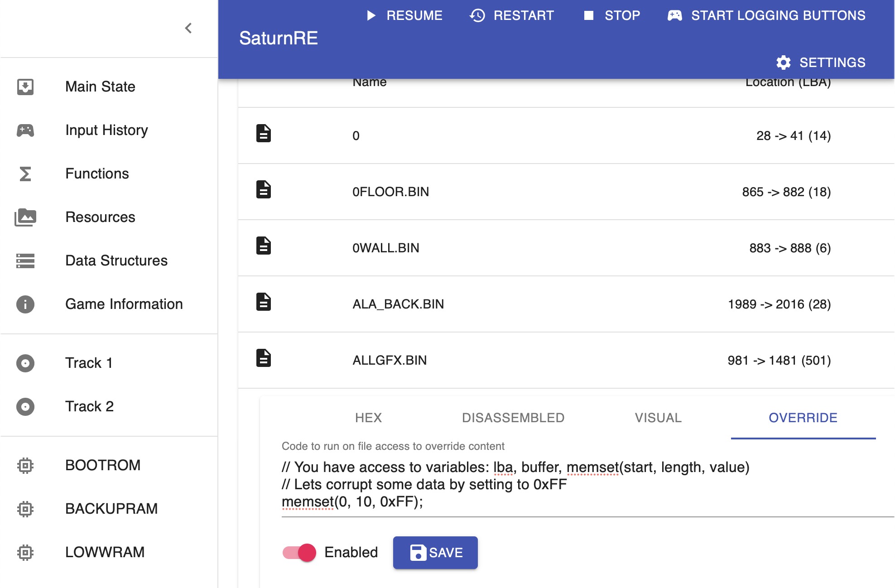
Task: Click the location 865 -> 882 (18)
Action: point(786,192)
